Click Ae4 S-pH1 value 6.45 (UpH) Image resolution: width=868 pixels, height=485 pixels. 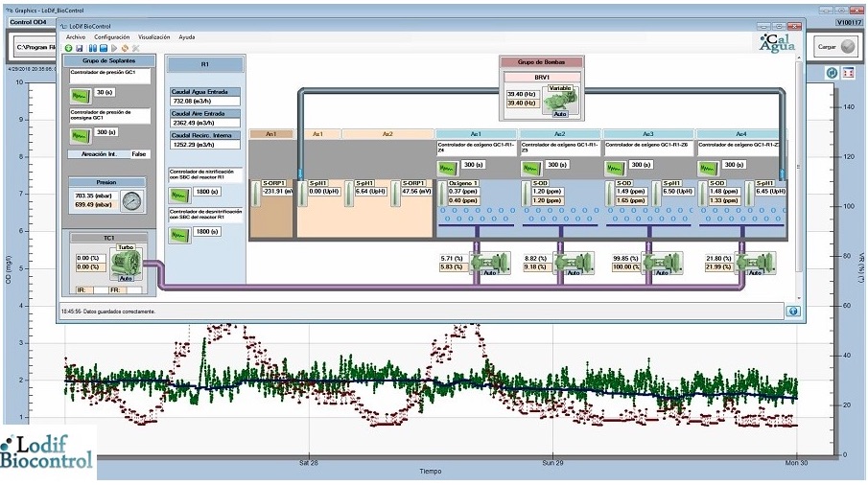pyautogui.click(x=769, y=192)
